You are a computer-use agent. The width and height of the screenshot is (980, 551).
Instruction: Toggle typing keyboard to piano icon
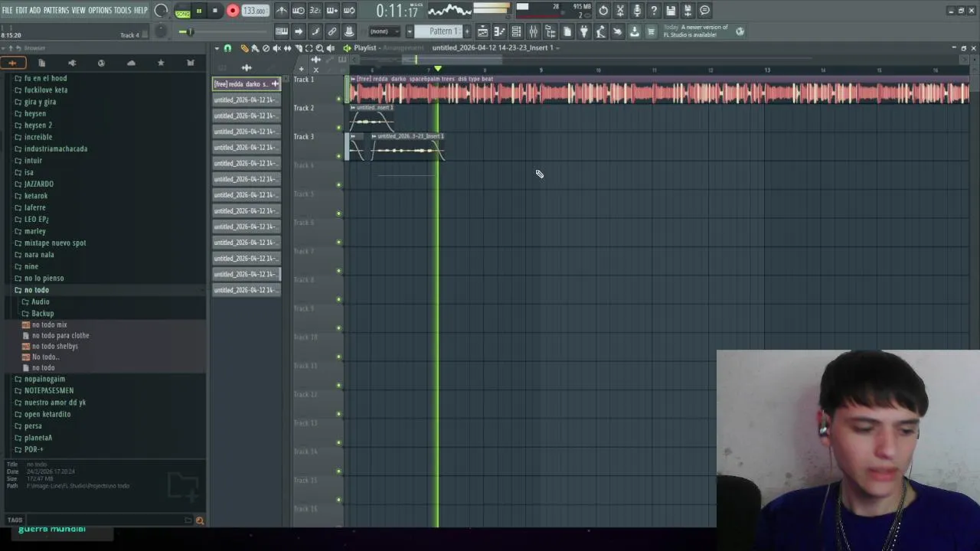(282, 31)
